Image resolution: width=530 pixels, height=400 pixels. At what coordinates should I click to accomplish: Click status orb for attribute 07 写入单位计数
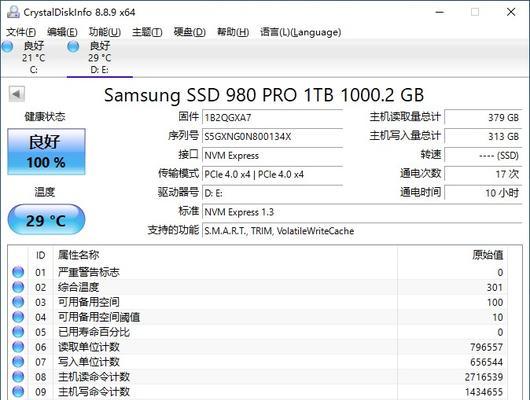[18, 361]
